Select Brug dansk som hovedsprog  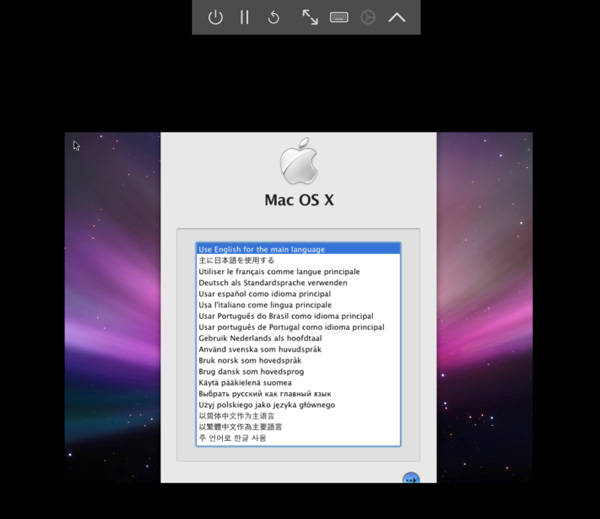[x=298, y=371]
